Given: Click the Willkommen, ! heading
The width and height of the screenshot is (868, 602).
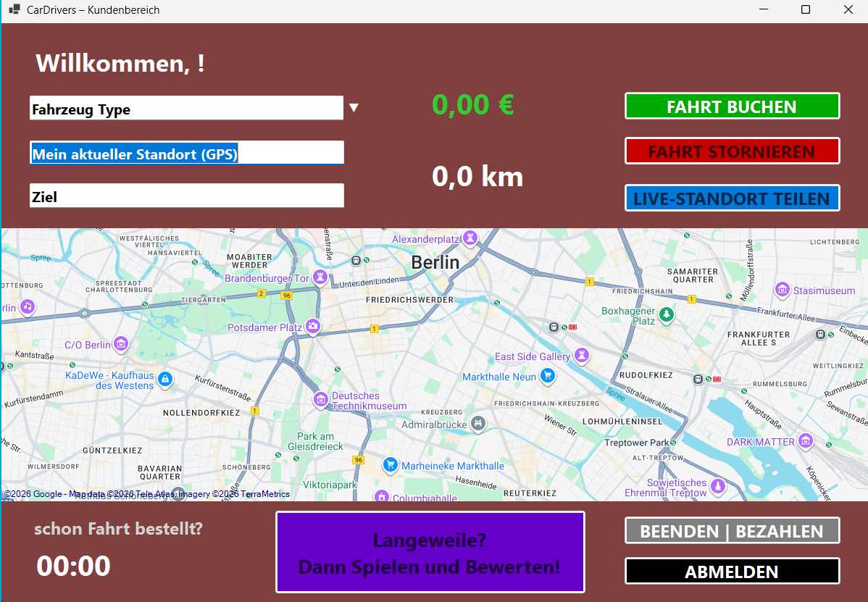Looking at the screenshot, I should (120, 63).
